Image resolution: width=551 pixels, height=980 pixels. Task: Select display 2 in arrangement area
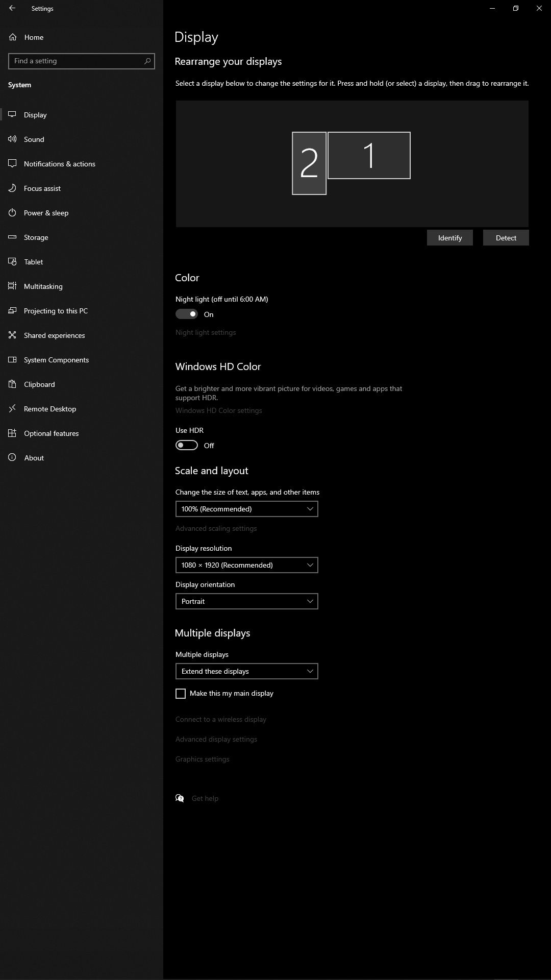tap(309, 163)
